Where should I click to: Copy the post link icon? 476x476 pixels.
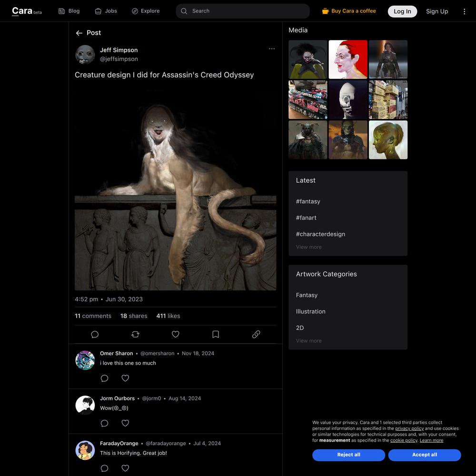click(x=256, y=334)
